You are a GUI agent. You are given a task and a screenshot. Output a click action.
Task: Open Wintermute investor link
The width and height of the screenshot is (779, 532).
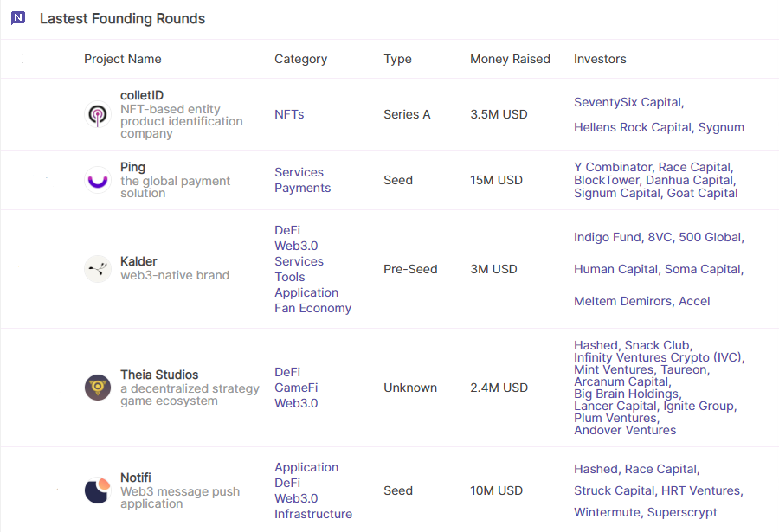[608, 512]
